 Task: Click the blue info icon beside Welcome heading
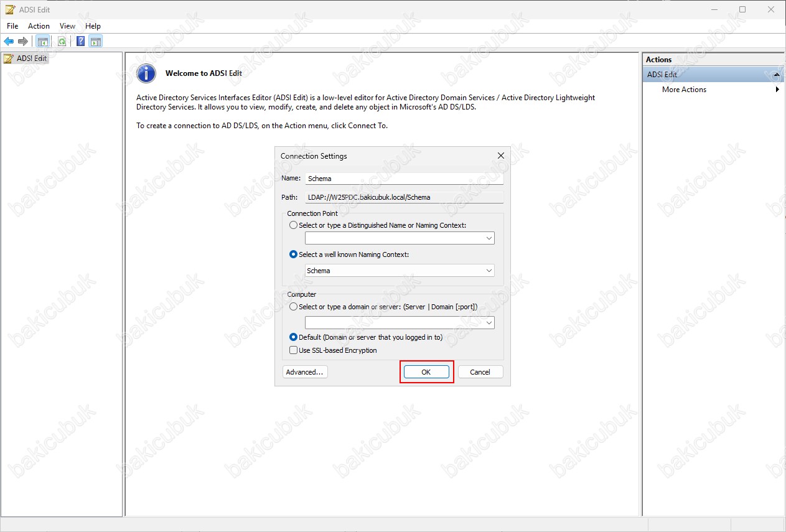pos(146,73)
